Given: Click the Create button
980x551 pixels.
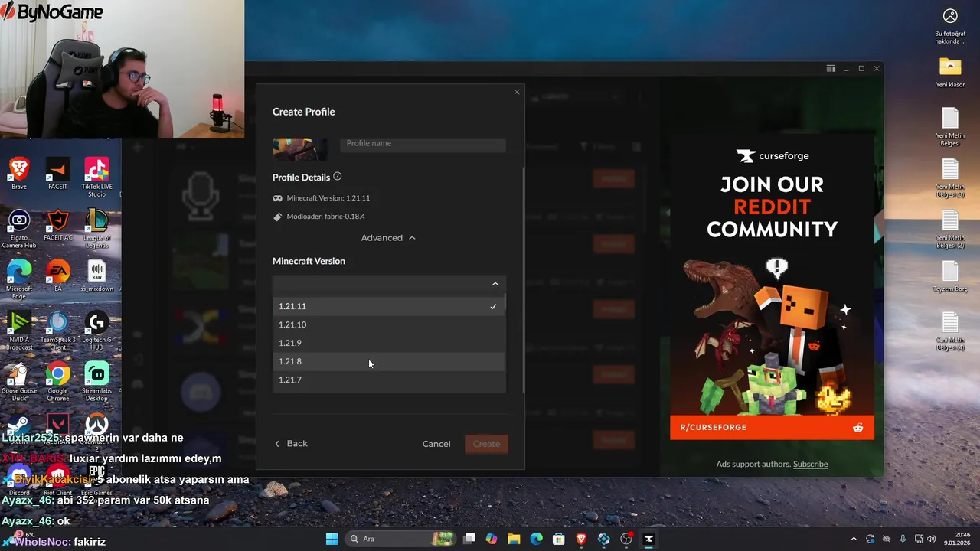Looking at the screenshot, I should coord(486,444).
